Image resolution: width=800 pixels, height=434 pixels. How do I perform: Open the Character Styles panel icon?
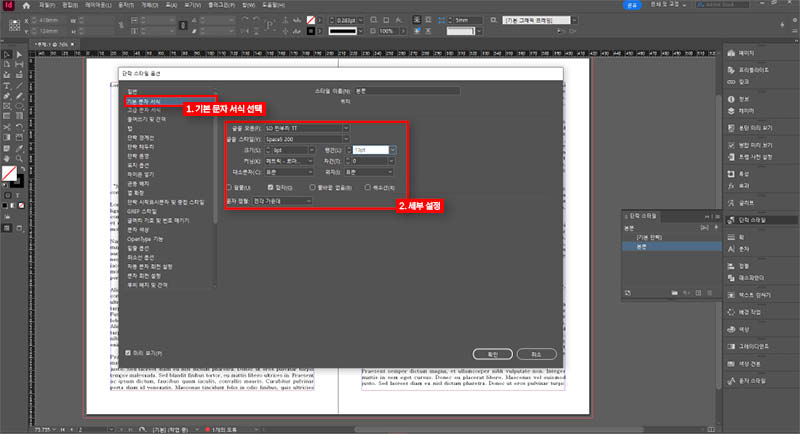(731, 380)
